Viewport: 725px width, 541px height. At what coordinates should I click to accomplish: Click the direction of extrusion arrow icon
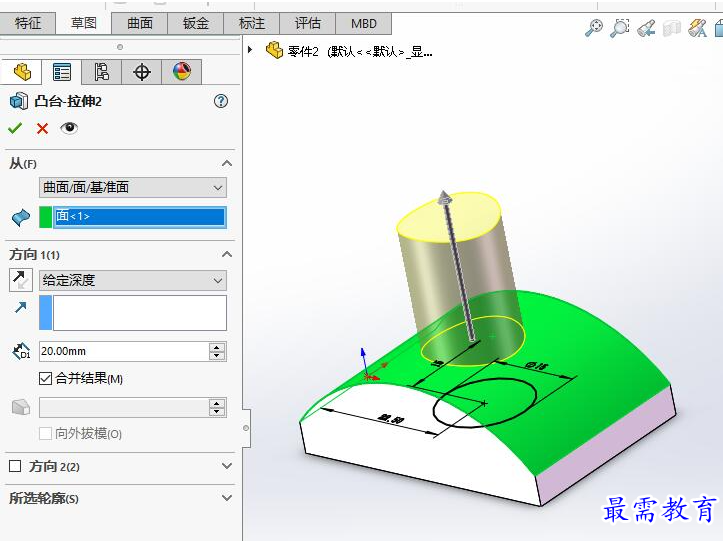coord(20,307)
